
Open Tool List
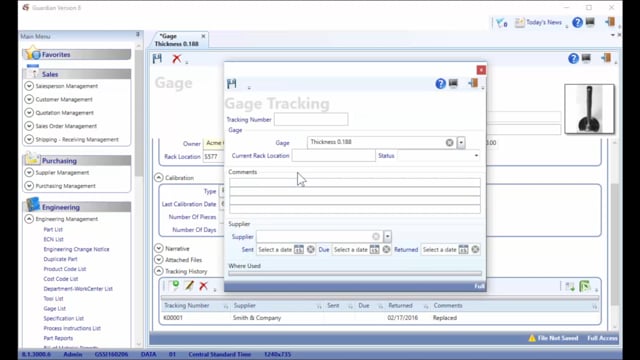pyautogui.click(x=53, y=299)
